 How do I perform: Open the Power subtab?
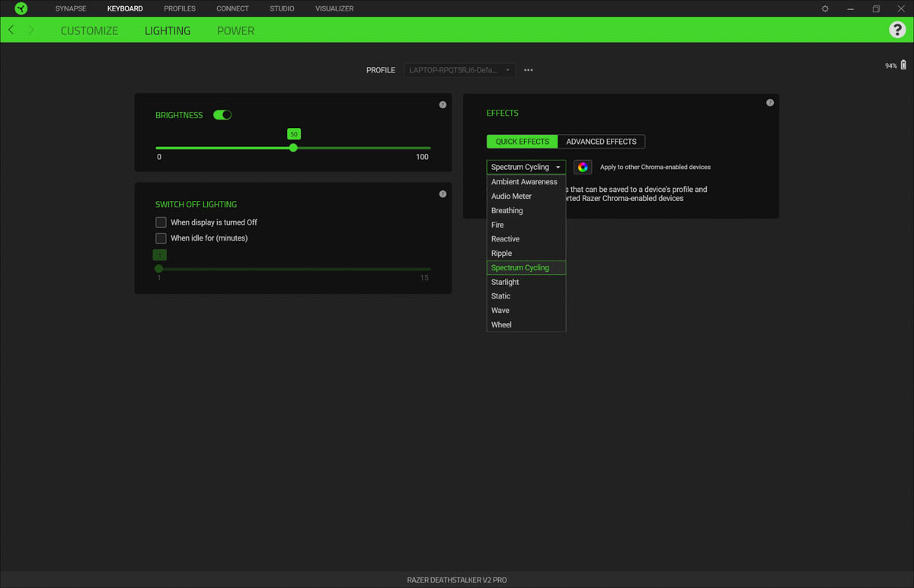pos(235,30)
